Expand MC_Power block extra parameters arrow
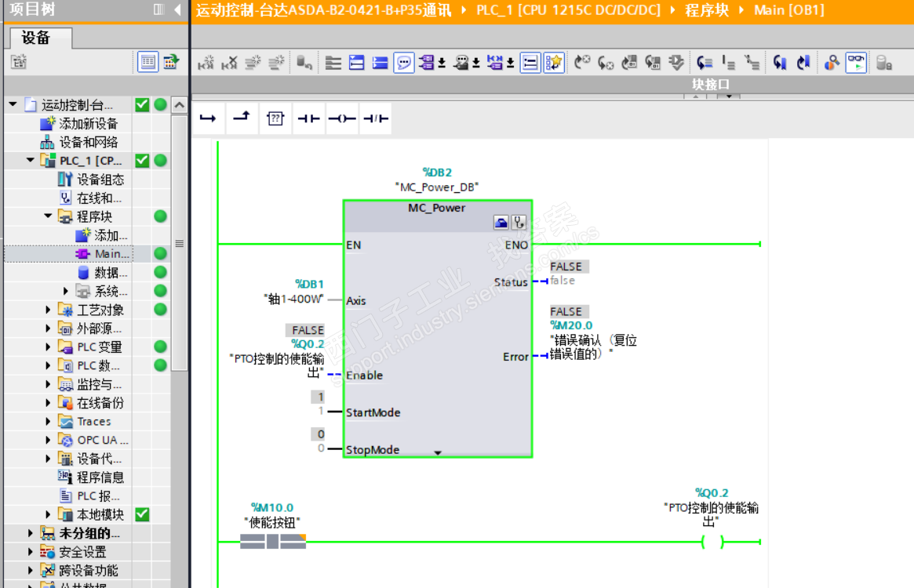Screen dimensions: 914x588 point(438,452)
